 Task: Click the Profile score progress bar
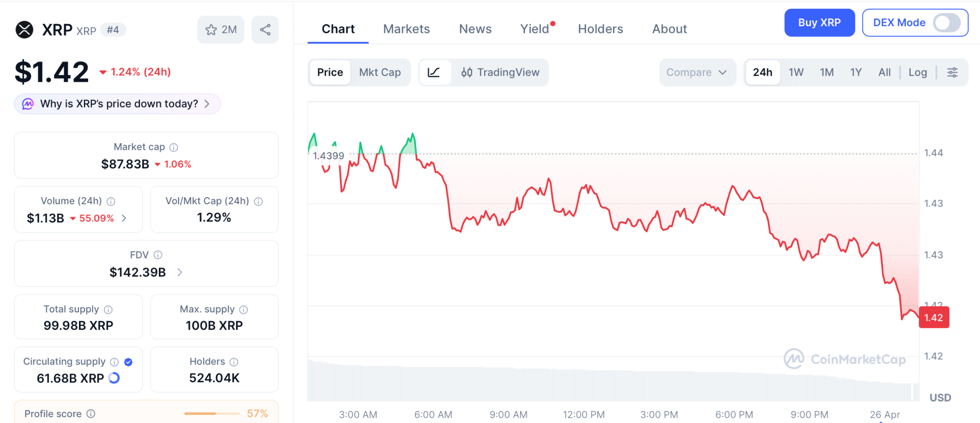(212, 413)
